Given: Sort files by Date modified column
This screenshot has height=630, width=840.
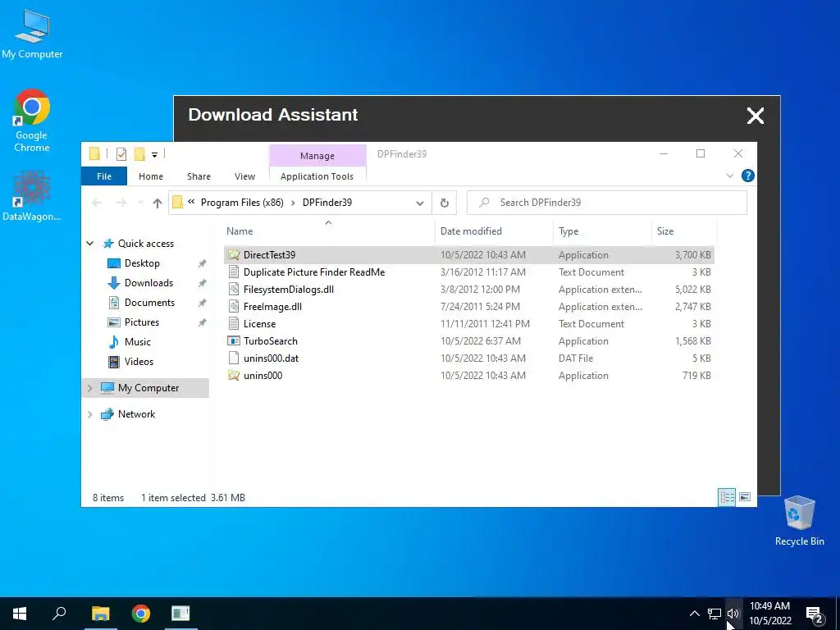Looking at the screenshot, I should click(493, 231).
